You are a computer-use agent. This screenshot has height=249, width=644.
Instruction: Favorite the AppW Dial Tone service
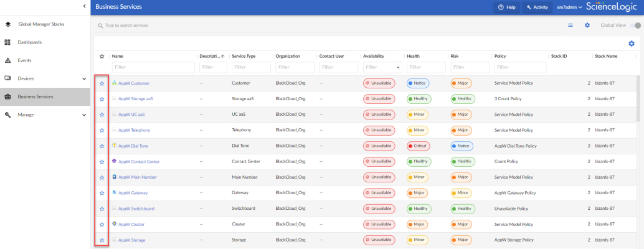point(102,146)
